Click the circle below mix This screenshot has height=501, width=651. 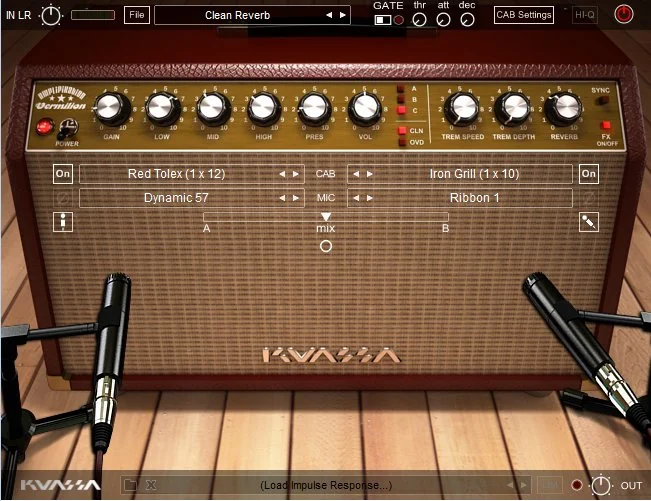(x=326, y=247)
